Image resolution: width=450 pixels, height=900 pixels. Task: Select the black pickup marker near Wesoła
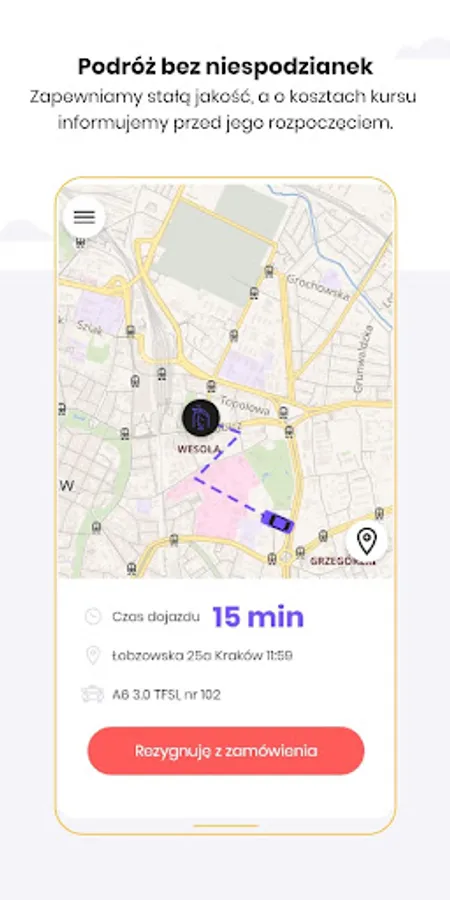(x=201, y=418)
